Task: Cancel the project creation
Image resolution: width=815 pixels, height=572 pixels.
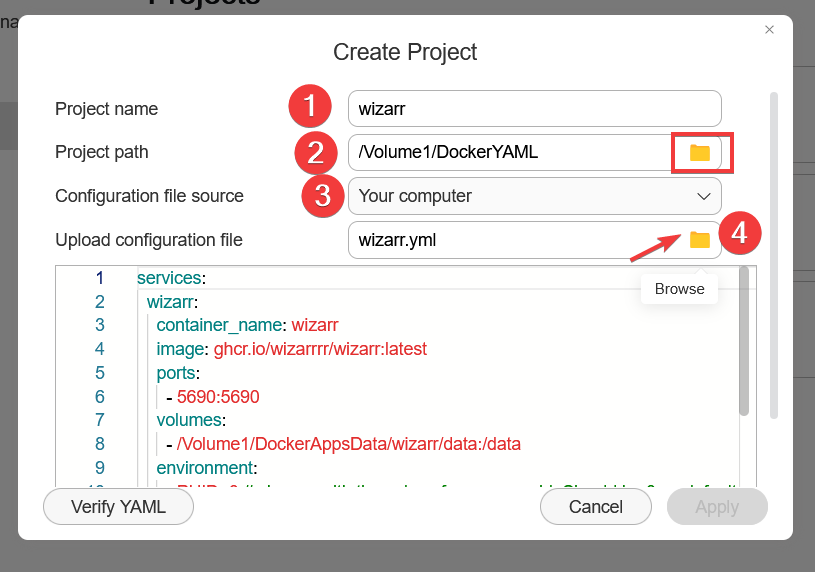Action: click(595, 507)
